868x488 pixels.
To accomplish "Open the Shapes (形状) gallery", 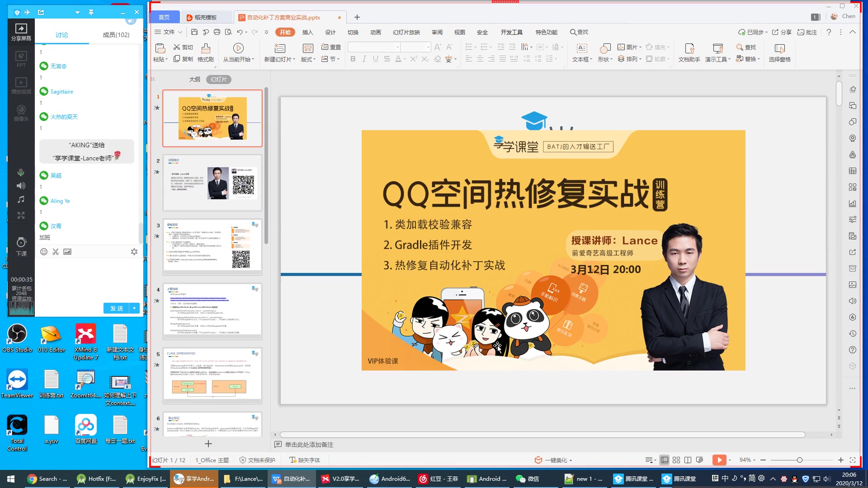I will click(x=605, y=53).
